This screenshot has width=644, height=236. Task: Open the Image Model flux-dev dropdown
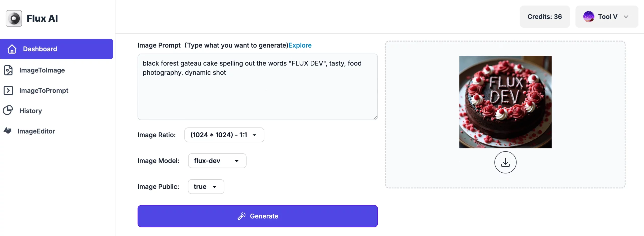pyautogui.click(x=217, y=161)
